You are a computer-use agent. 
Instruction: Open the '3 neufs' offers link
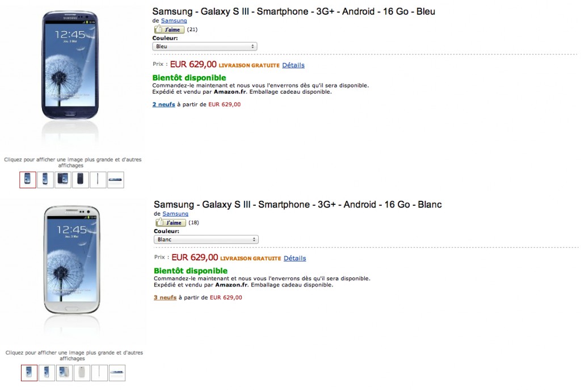tap(165, 297)
